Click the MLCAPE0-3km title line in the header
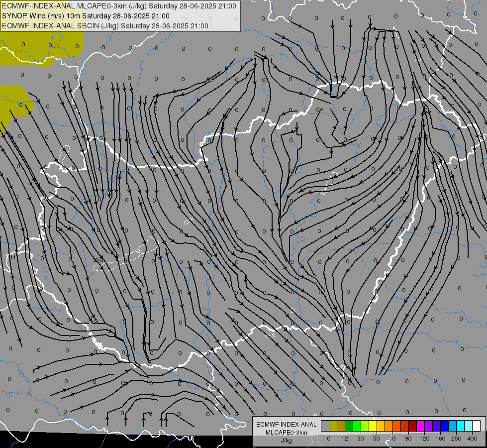 pyautogui.click(x=119, y=6)
